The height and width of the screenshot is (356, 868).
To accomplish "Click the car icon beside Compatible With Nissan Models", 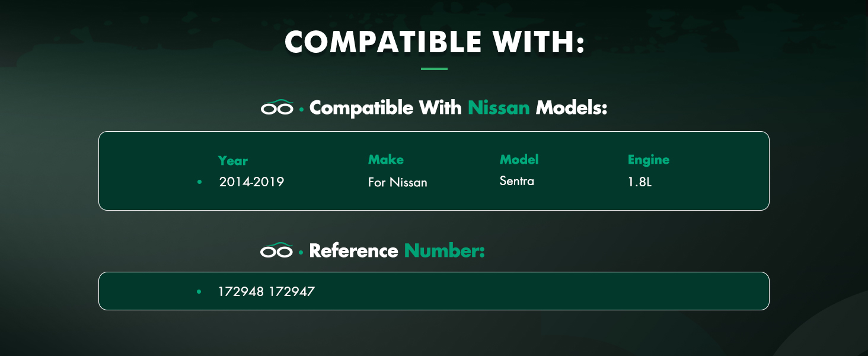I will tap(277, 108).
